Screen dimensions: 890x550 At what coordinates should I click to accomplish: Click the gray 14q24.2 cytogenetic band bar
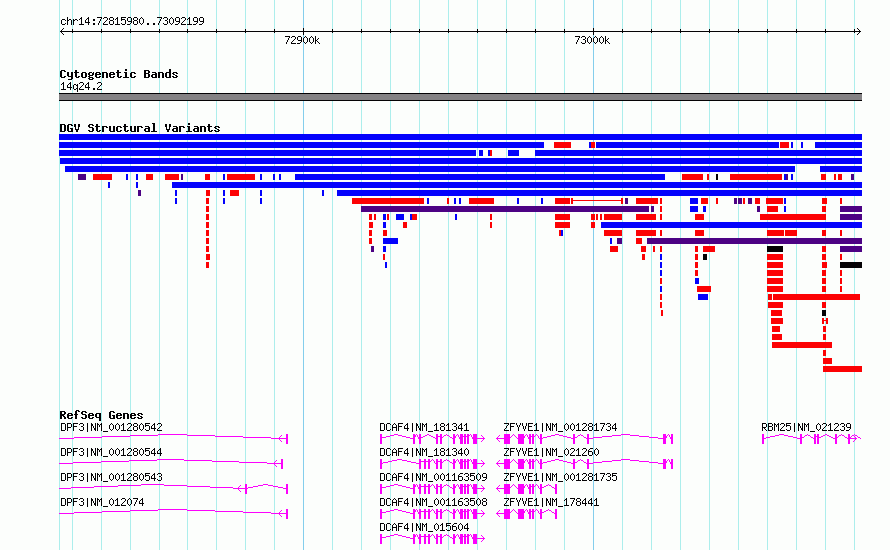pyautogui.click(x=460, y=97)
